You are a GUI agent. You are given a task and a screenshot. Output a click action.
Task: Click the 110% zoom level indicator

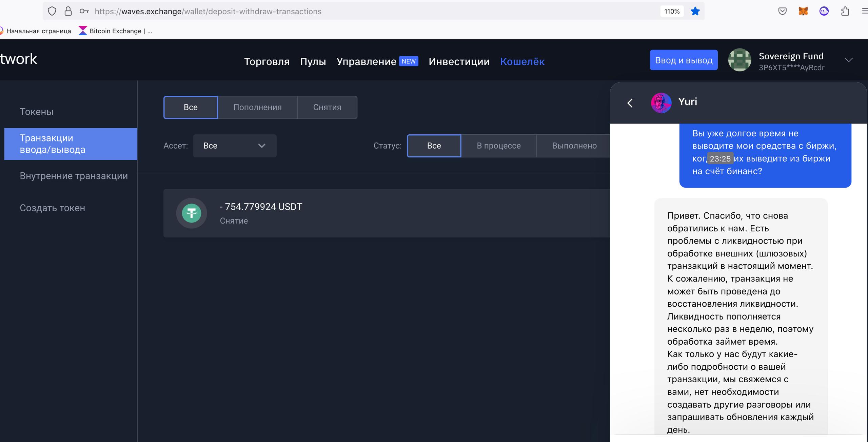[672, 11]
